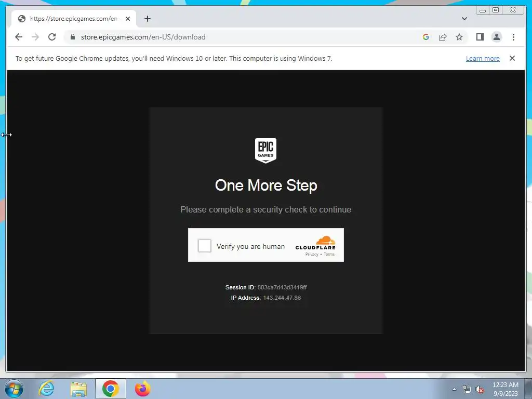Screen dimensions: 532x399
Task: Reload the Epic Games page
Action: coord(52,37)
